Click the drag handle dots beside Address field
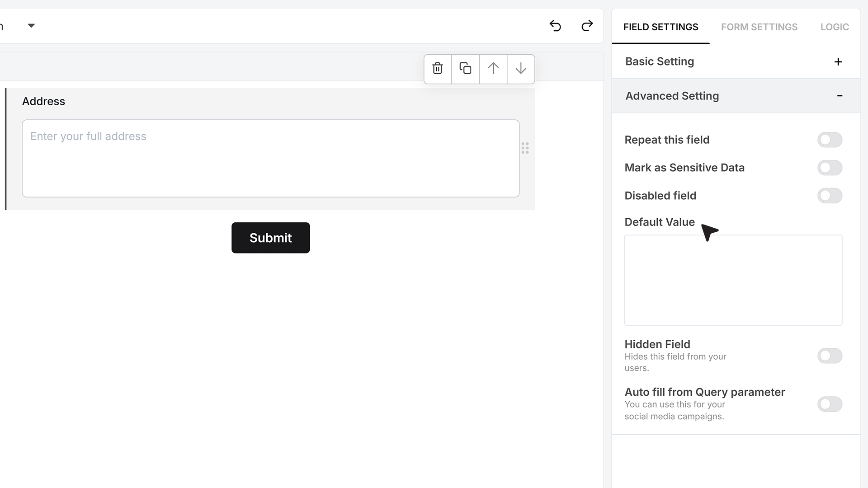The width and height of the screenshot is (868, 488). coord(525,148)
